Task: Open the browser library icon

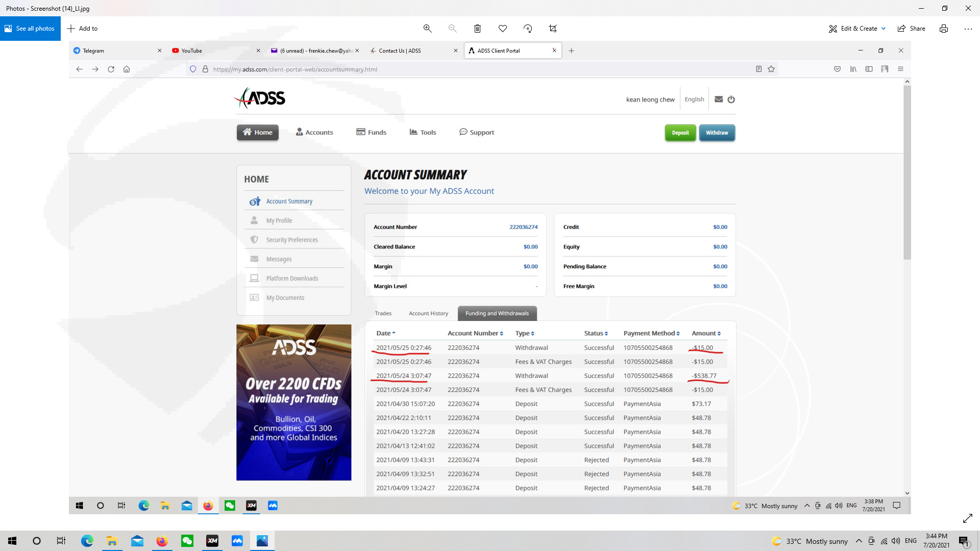Action: [x=853, y=69]
